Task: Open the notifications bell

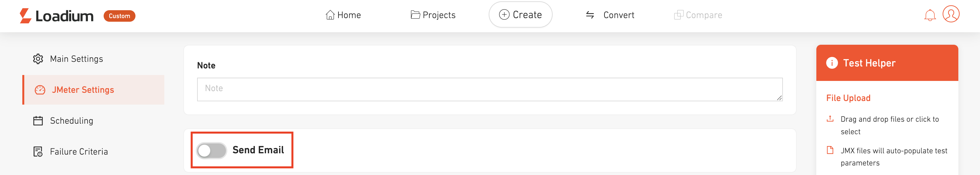Action: tap(929, 15)
